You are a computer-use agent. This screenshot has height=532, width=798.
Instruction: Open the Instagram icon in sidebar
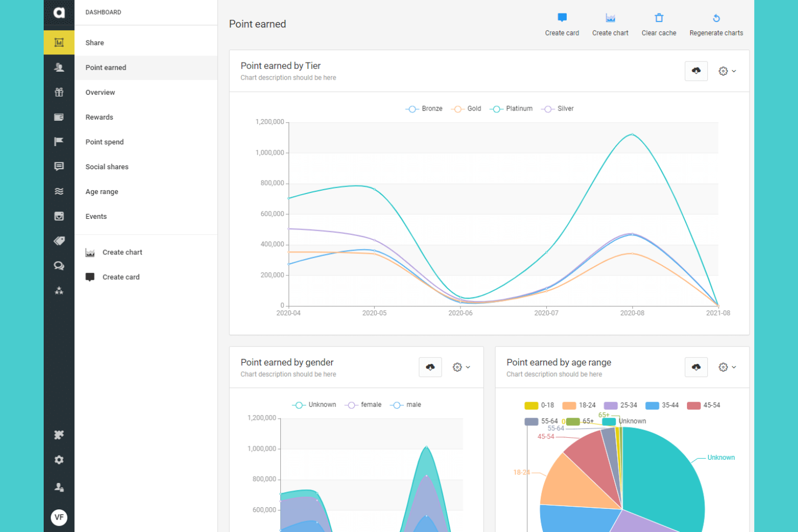pyautogui.click(x=59, y=216)
